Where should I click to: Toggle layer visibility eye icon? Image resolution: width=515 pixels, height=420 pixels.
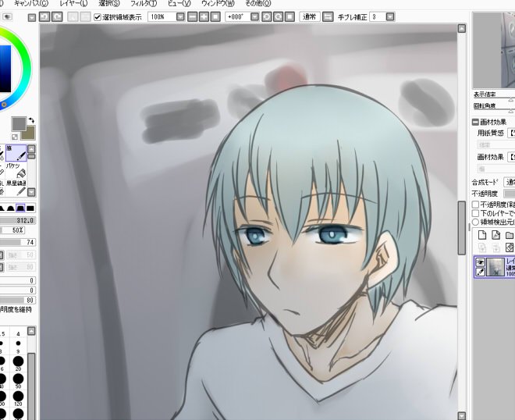[x=480, y=262]
